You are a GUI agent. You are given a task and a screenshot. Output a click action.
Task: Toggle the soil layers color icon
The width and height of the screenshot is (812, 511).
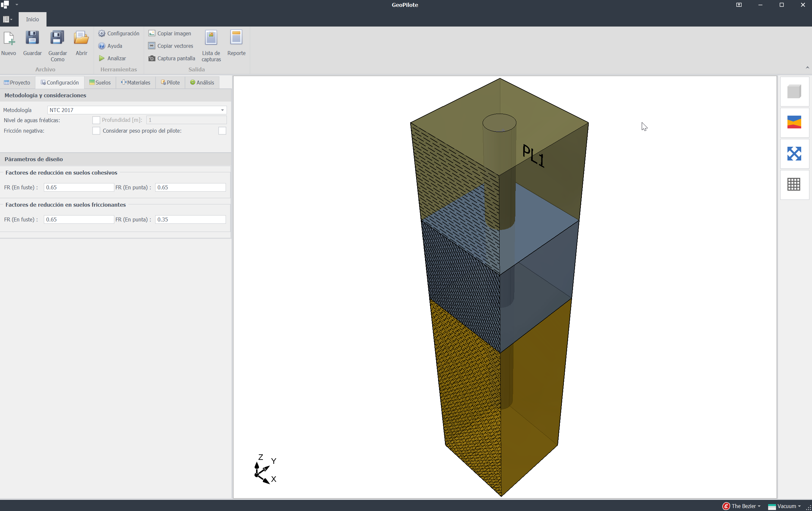794,122
